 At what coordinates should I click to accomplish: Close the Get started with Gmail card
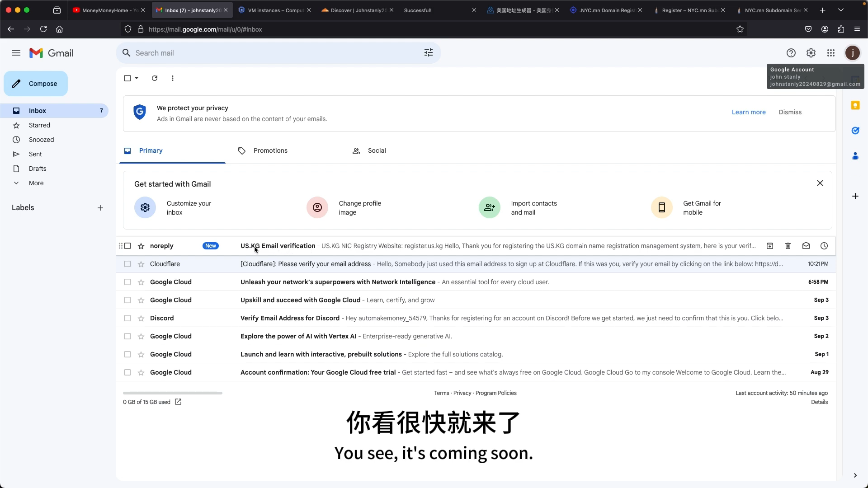point(820,183)
